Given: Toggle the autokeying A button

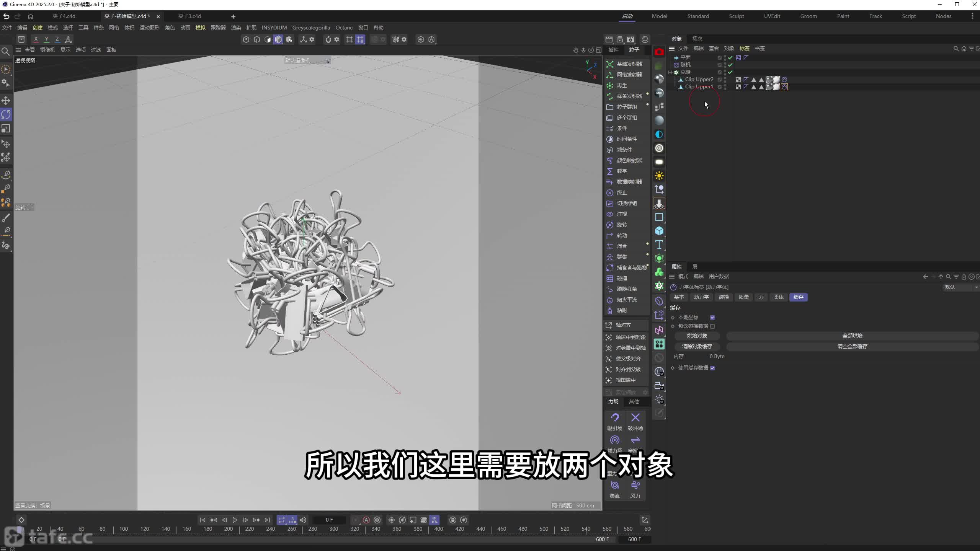Looking at the screenshot, I should [x=366, y=520].
